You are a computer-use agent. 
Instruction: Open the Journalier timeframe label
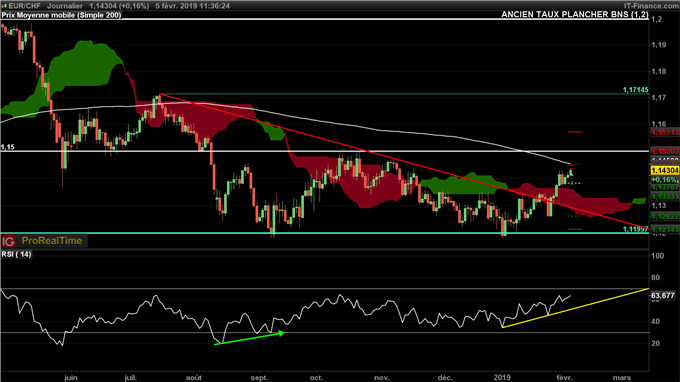pos(65,6)
